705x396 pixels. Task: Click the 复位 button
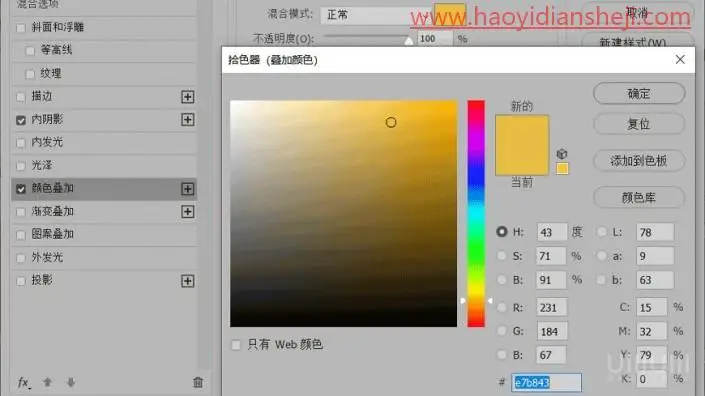639,124
